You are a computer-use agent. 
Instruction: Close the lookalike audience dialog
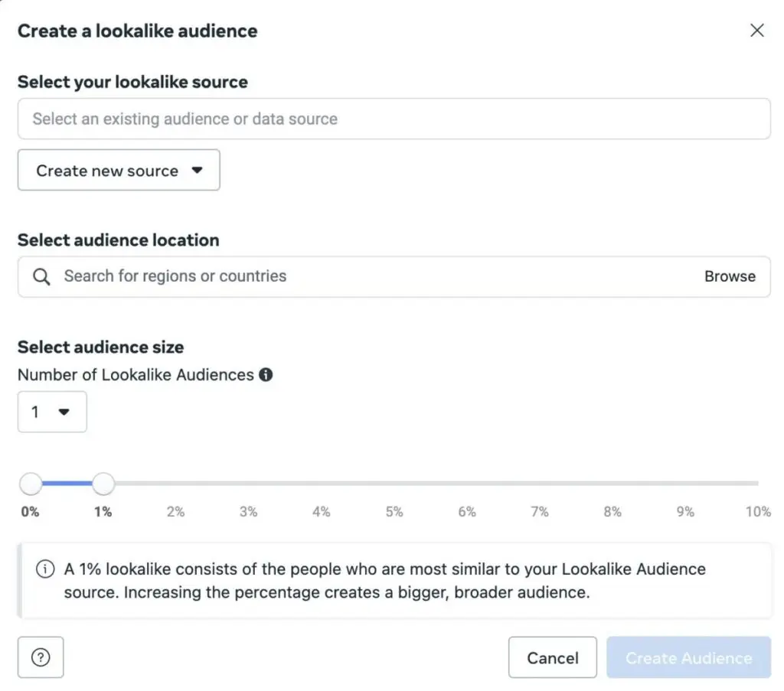tap(756, 31)
